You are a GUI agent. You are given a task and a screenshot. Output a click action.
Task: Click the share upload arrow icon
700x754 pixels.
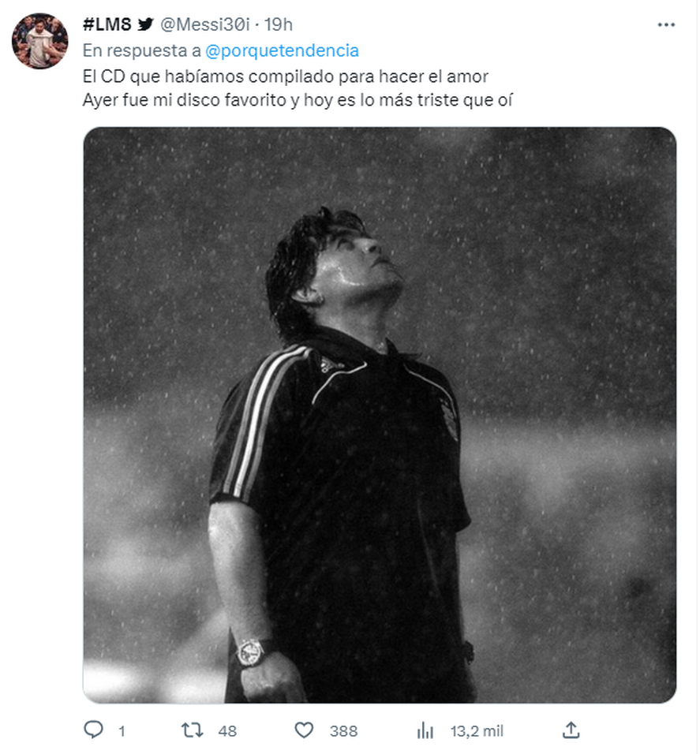[x=572, y=730]
